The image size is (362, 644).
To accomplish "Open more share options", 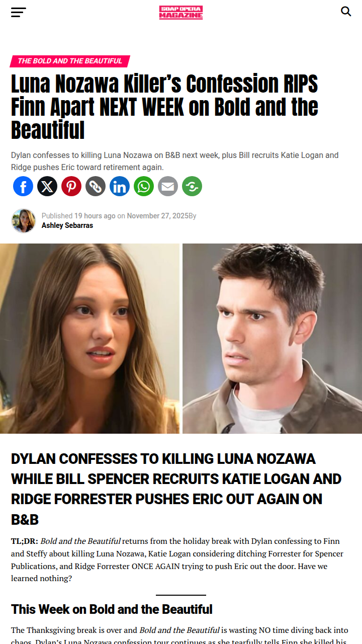I will (192, 186).
